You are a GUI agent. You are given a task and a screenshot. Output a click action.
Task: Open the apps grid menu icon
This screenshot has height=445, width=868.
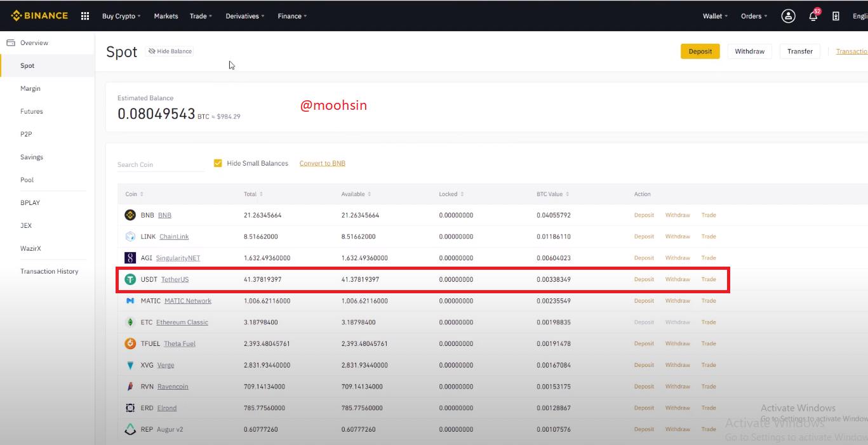click(x=85, y=16)
